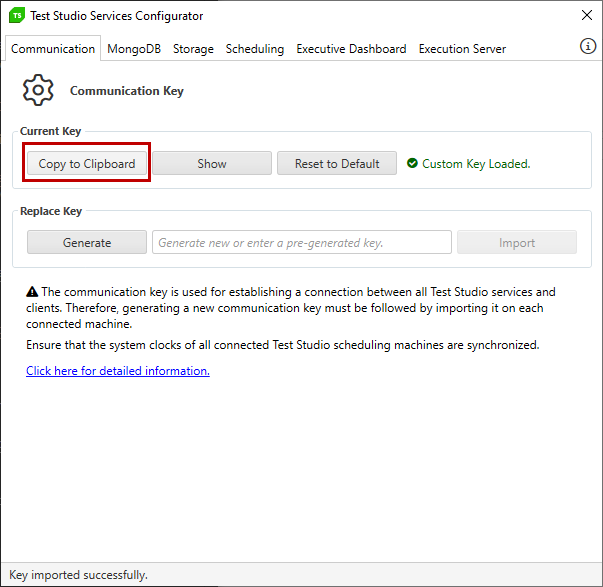Click the disabled Import button
The height and width of the screenshot is (587, 603).
point(517,242)
